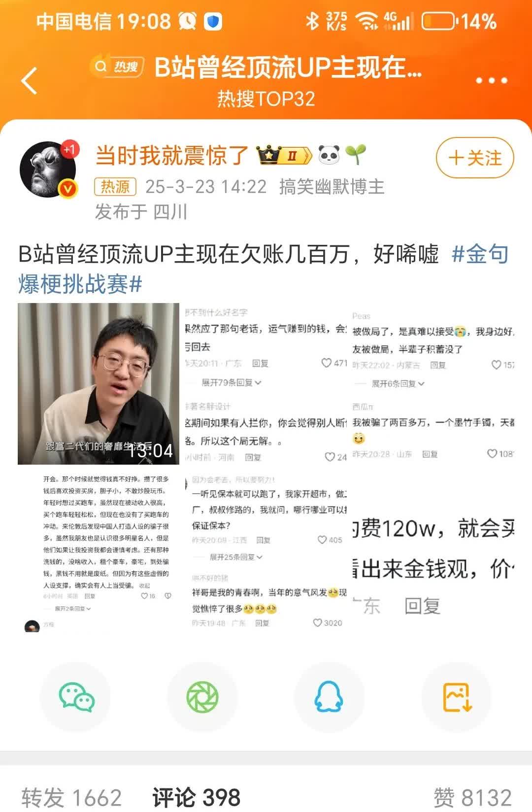This screenshot has width=532, height=812.
Task: Switch to 评论 398 tab
Action: (196, 797)
